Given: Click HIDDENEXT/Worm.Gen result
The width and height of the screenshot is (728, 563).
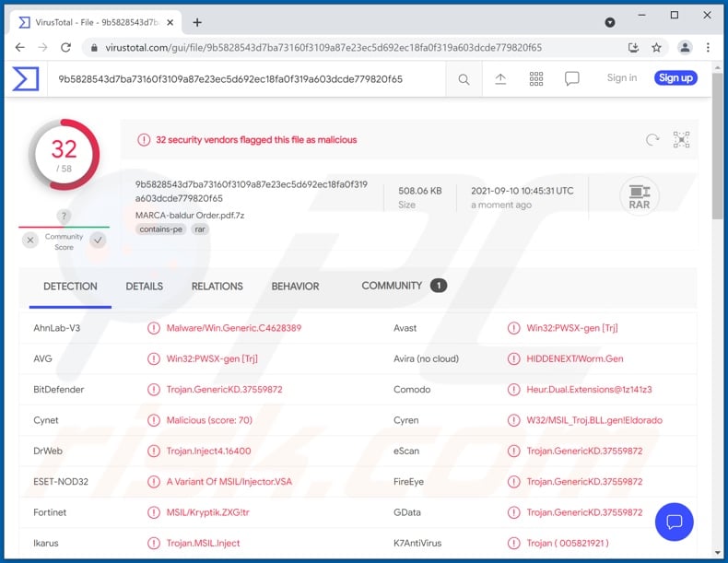Looking at the screenshot, I should (575, 358).
